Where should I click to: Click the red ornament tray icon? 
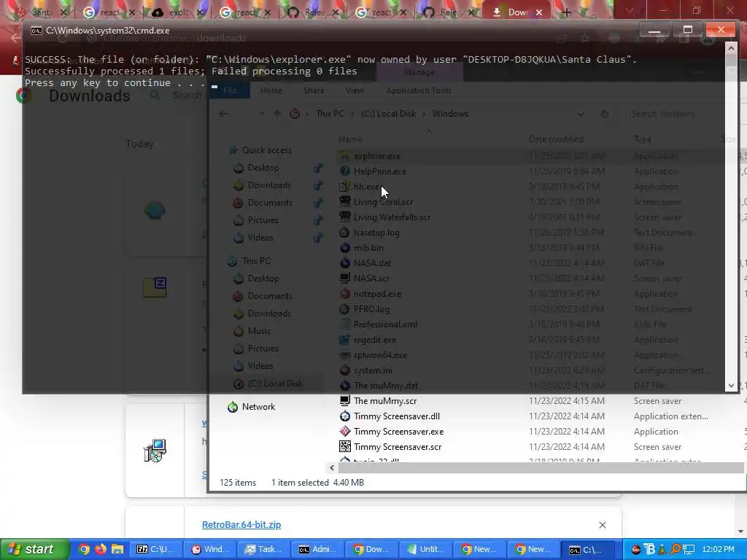[x=635, y=550]
